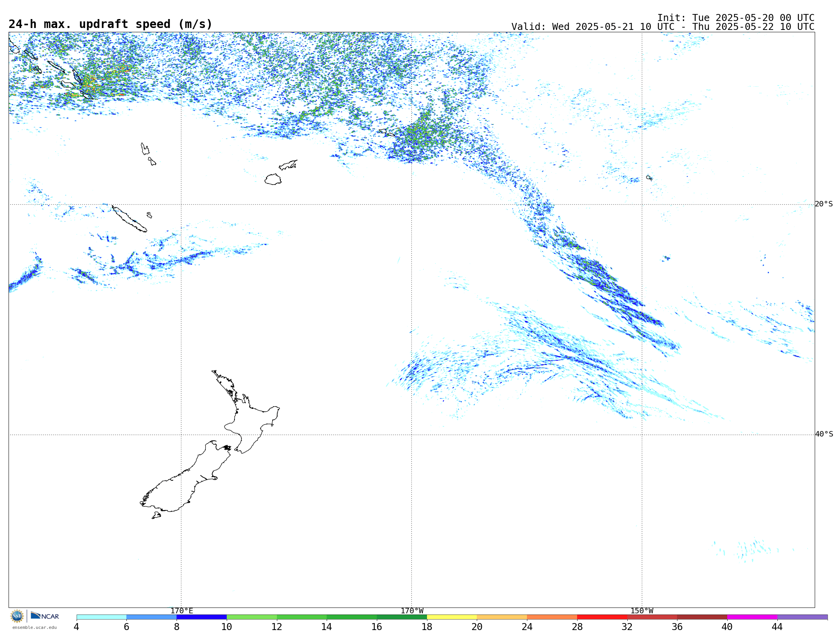Pick the orange 24-28 color swatch
Image resolution: width=840 pixels, height=632 pixels.
552,617
